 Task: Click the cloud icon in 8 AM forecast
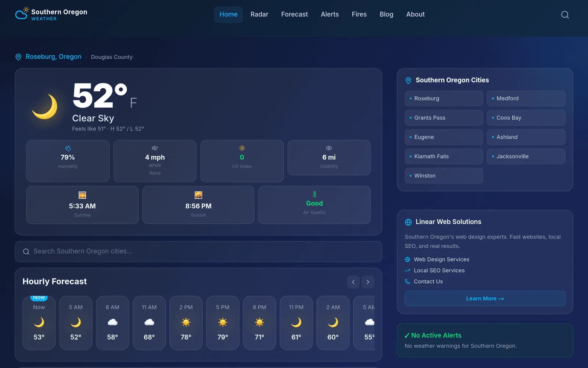(x=112, y=322)
